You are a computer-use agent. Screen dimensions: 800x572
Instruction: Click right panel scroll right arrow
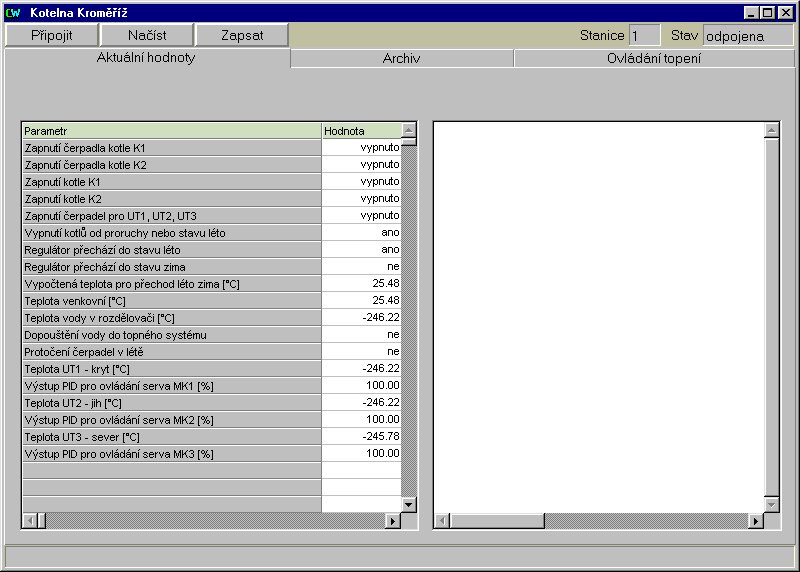pyautogui.click(x=755, y=521)
